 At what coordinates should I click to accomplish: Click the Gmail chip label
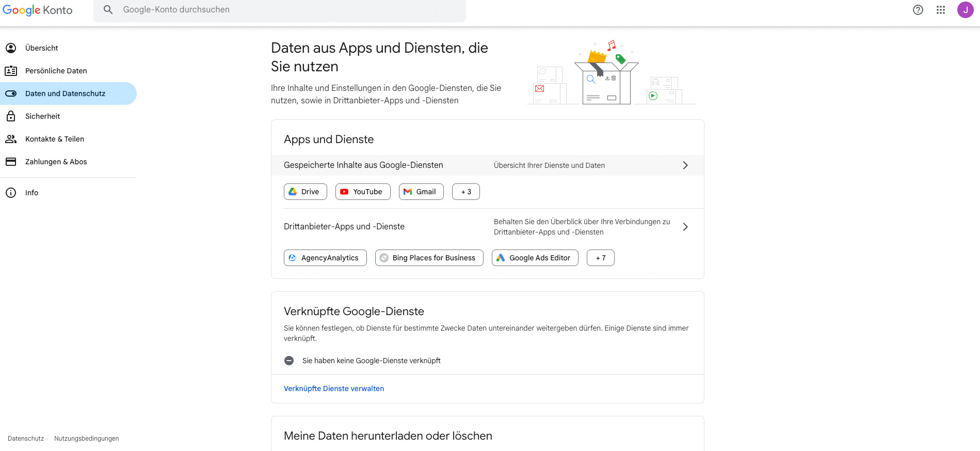tap(426, 192)
